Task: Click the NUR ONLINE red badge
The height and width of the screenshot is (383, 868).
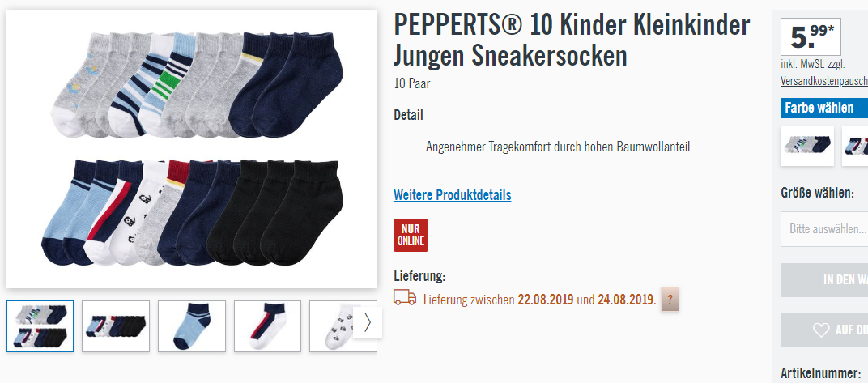Action: point(411,235)
